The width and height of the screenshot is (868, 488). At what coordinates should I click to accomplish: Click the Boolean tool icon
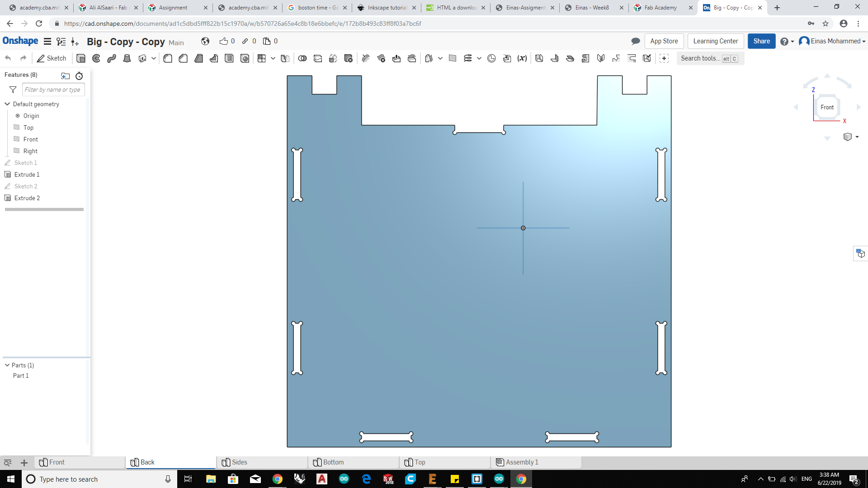(302, 58)
